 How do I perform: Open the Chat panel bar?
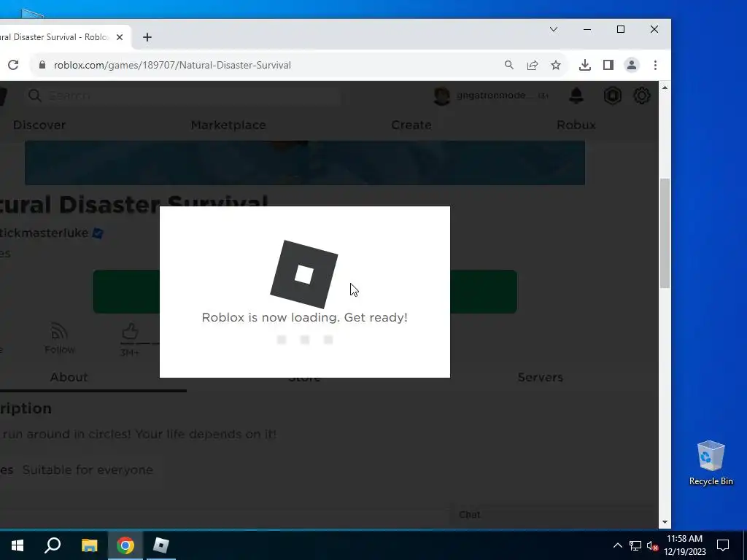[554, 515]
